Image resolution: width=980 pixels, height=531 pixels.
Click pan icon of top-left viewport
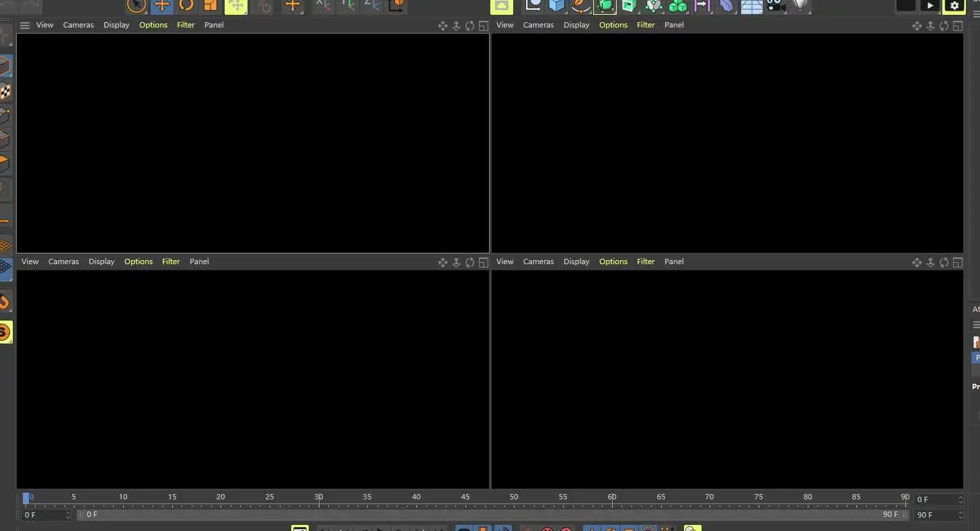tap(443, 26)
